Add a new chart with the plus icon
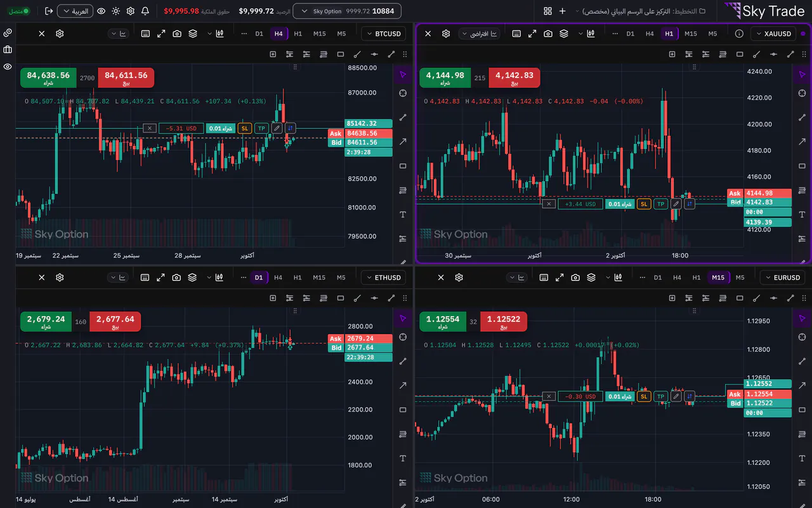The height and width of the screenshot is (508, 812). click(562, 11)
